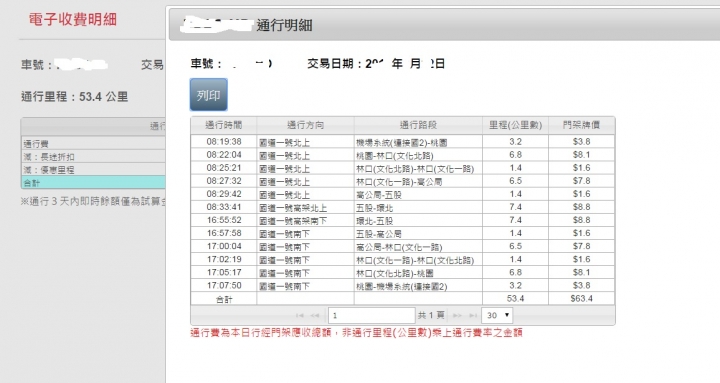The height and width of the screenshot is (383, 720).
Task: Open the rows-per-page dropdown showing 30
Action: click(497, 315)
